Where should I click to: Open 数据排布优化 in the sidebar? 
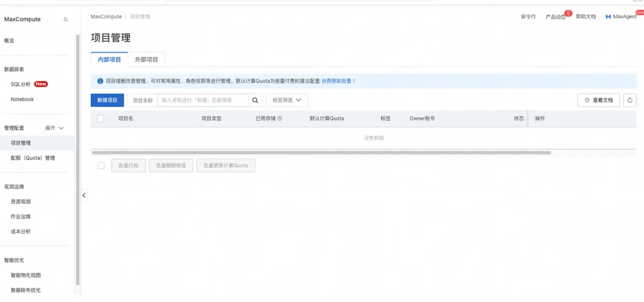pos(25,290)
